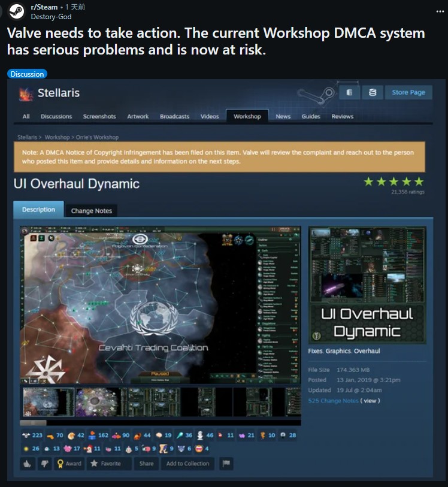Click Workshop in the breadcrumb trail
The width and height of the screenshot is (448, 487).
[x=57, y=137]
